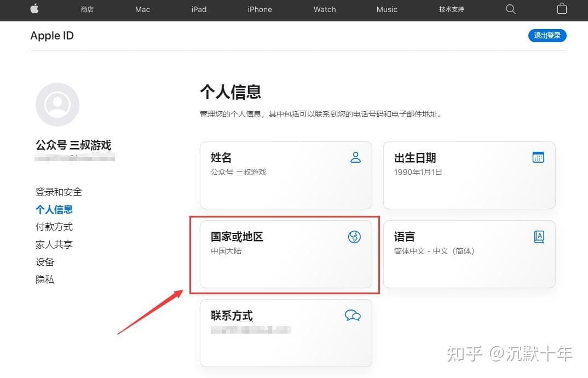Viewport: 588px width, 378px height.
Task: Click the globe icon on 国家或地区 card
Action: coord(355,237)
